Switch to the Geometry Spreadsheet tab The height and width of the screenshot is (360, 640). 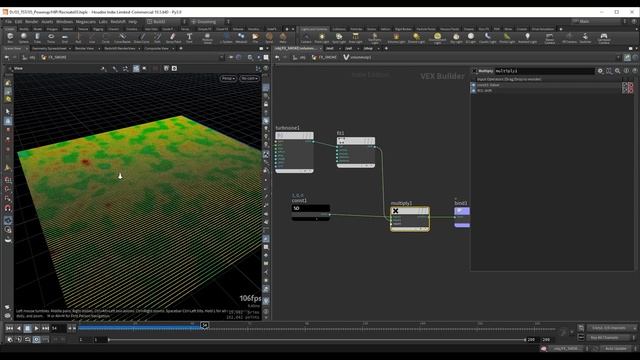click(x=49, y=49)
